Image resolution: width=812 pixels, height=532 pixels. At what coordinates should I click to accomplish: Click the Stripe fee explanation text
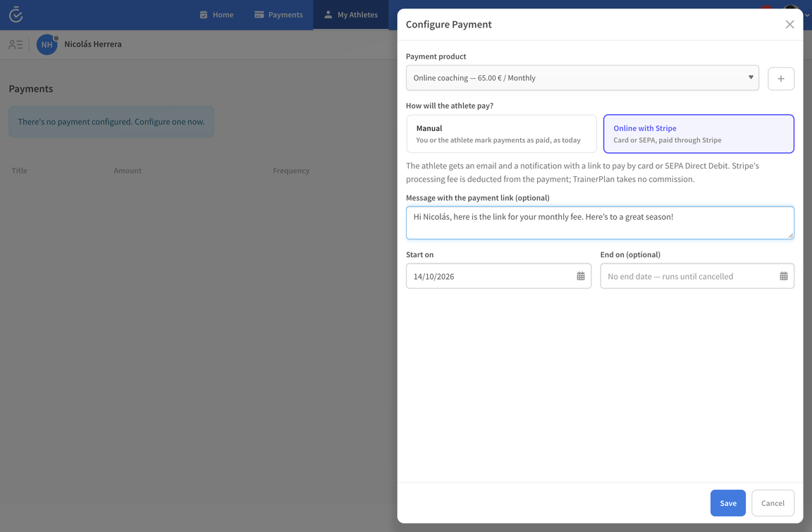[x=583, y=173]
